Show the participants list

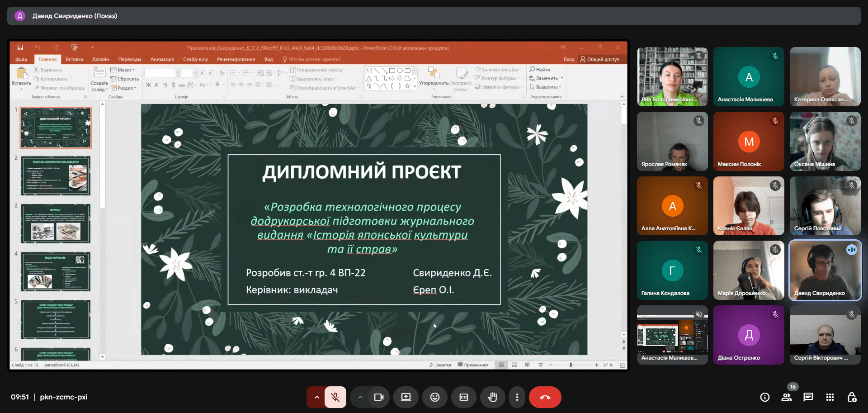(x=786, y=397)
